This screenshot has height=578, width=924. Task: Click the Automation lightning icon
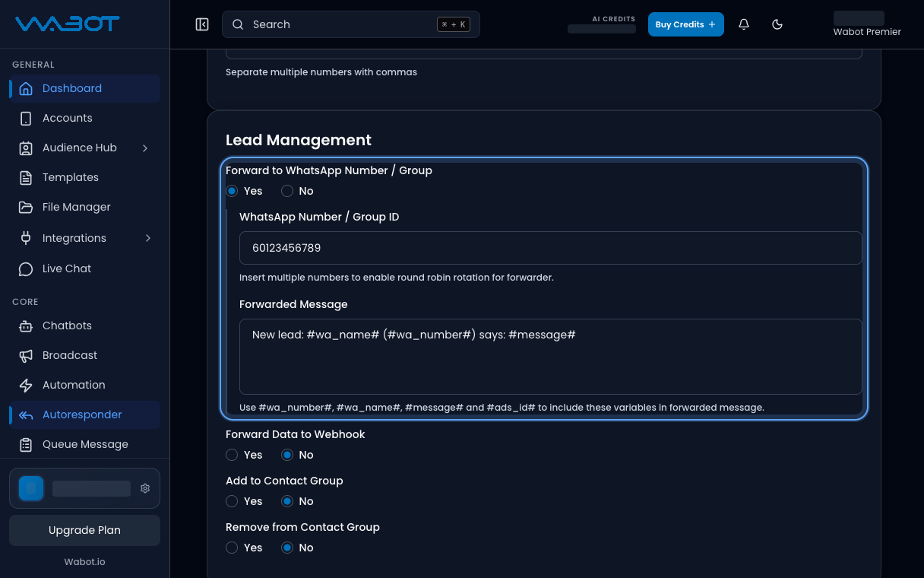pos(26,385)
